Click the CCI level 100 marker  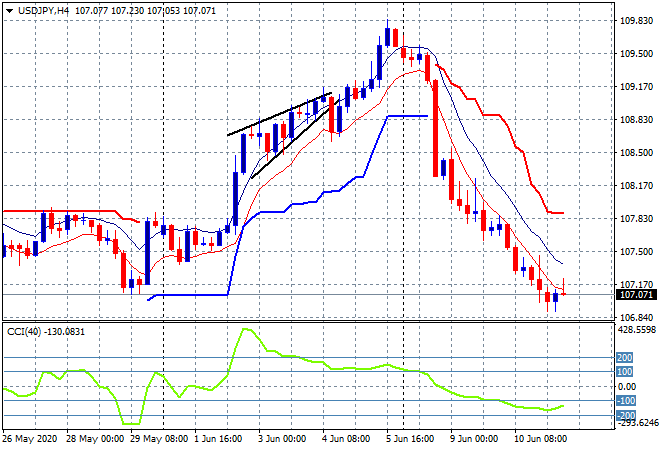click(x=625, y=372)
